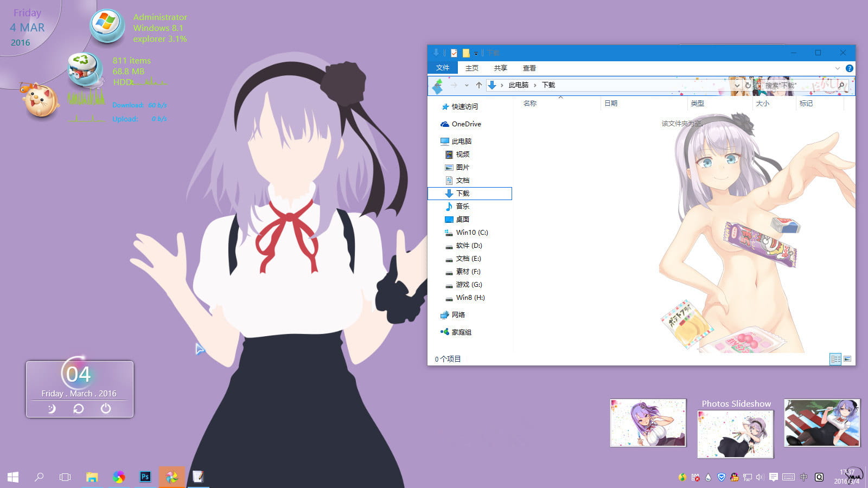The image size is (868, 488).
Task: Switch to details view in status bar
Action: (836, 358)
